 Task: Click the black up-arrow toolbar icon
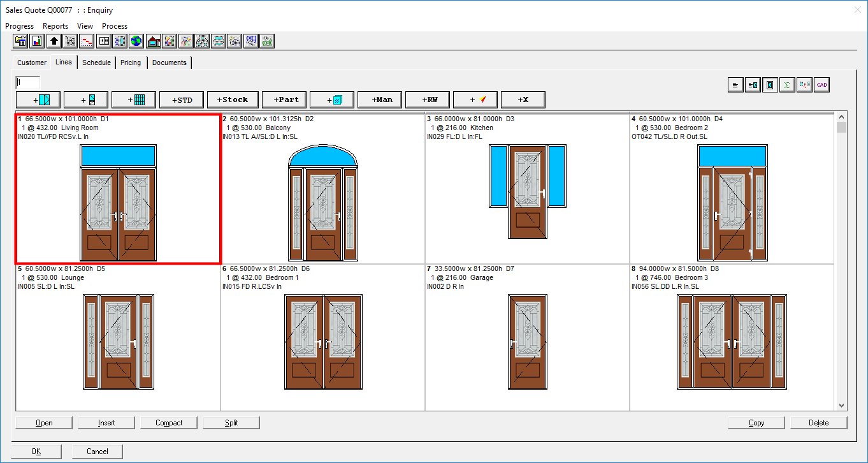coord(54,41)
